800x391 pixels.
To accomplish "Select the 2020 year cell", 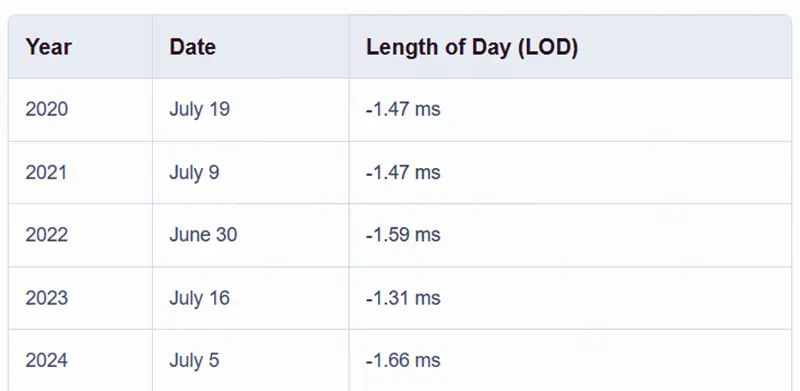I will (80, 110).
